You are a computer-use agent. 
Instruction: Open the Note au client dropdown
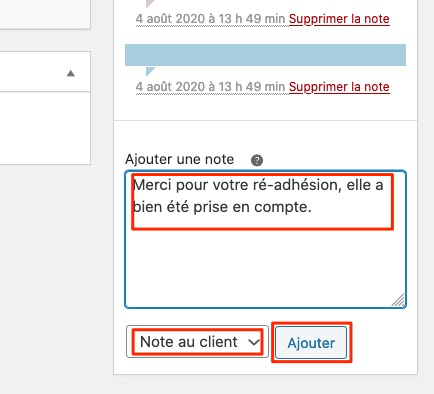tap(197, 342)
